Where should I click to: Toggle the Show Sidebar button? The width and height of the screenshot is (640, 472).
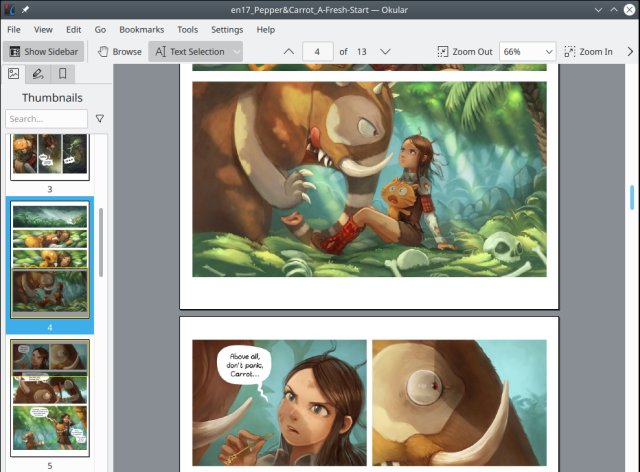(x=43, y=52)
